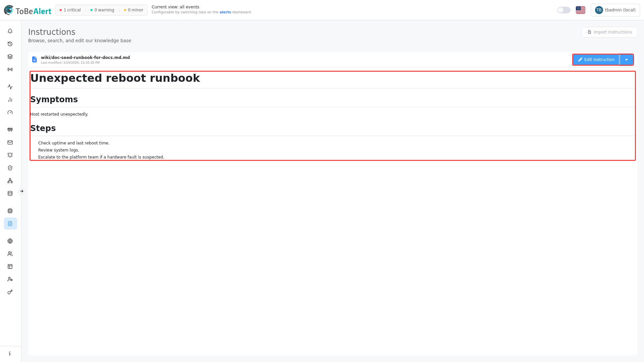Open the alerts bell icon in sidebar

[x=10, y=31]
